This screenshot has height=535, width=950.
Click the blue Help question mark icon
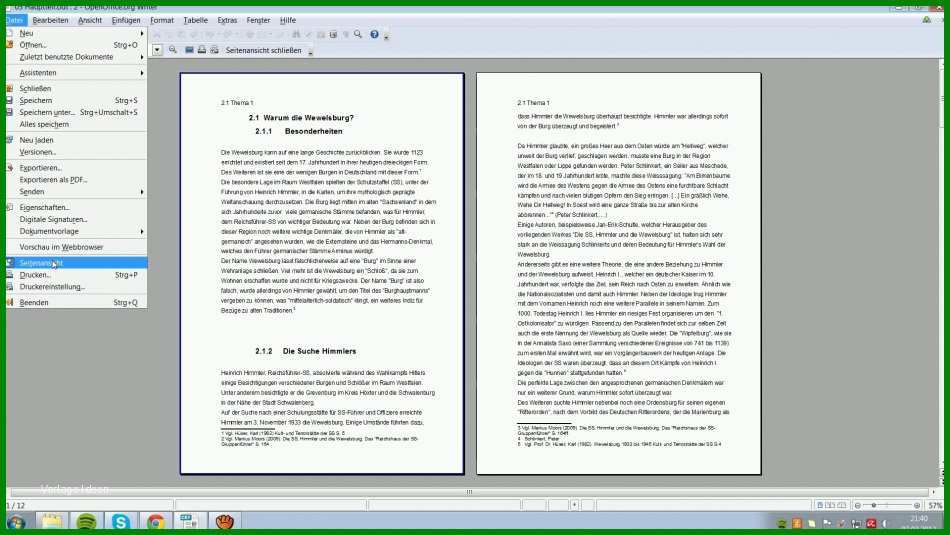(374, 35)
